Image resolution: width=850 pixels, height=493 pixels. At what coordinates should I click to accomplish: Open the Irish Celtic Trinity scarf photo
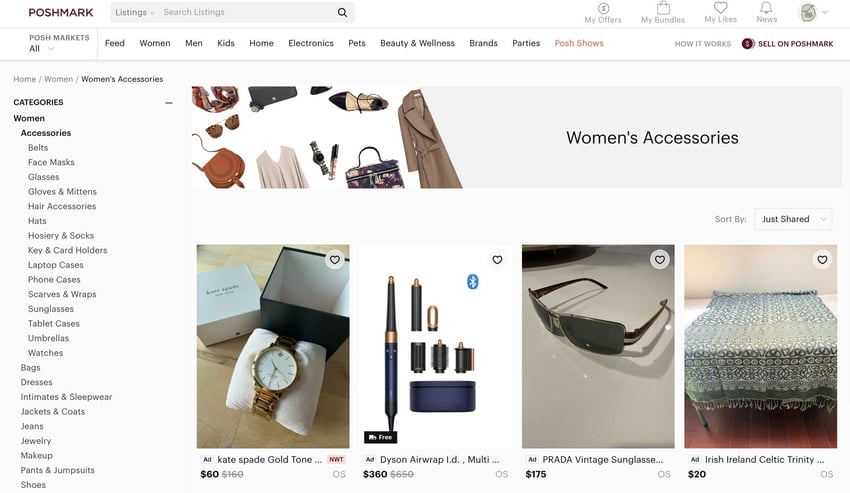[761, 346]
